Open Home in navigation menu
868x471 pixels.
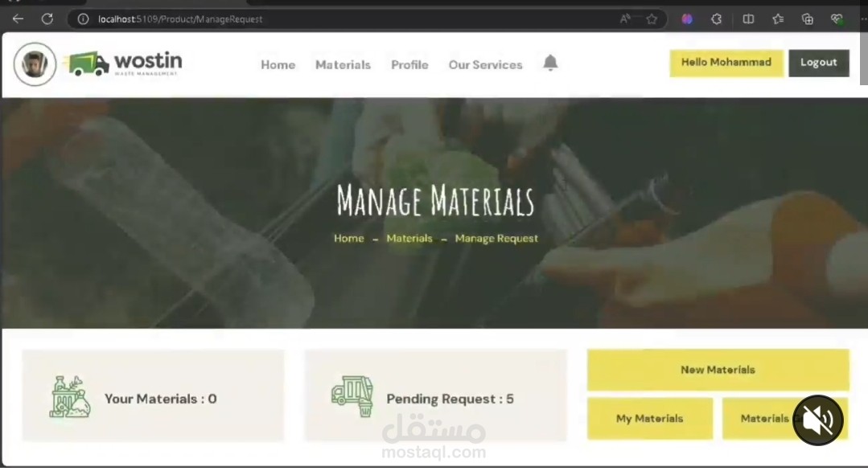click(x=278, y=64)
